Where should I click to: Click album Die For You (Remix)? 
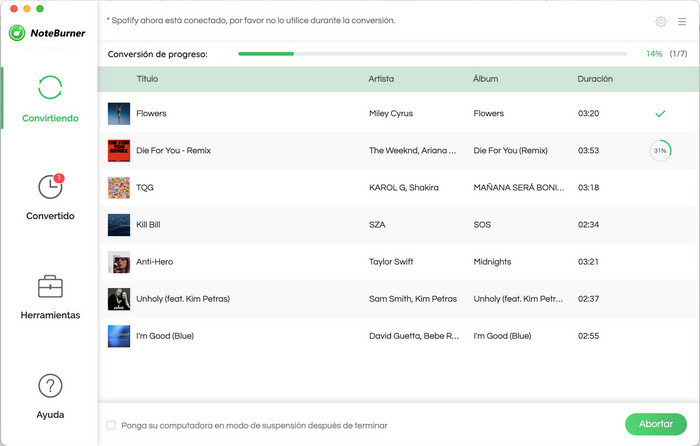pos(510,150)
